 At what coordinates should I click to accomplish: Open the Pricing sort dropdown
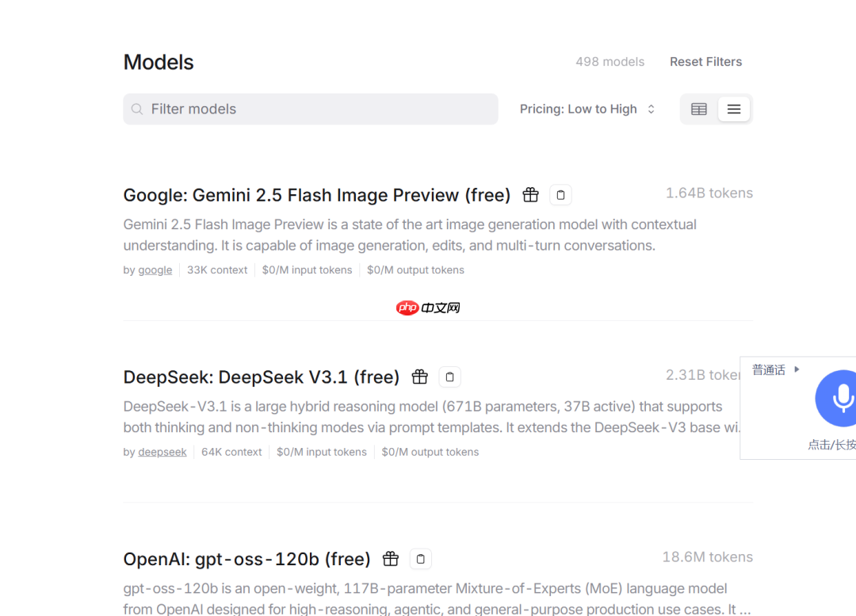pos(587,109)
